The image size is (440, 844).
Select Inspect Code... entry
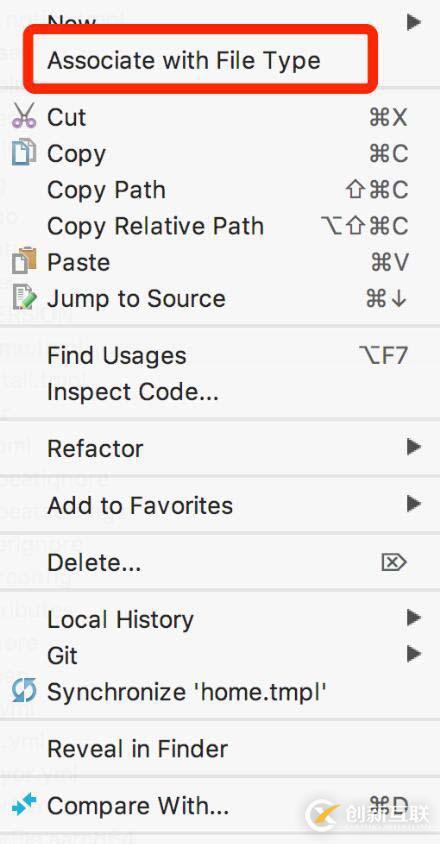coord(133,392)
